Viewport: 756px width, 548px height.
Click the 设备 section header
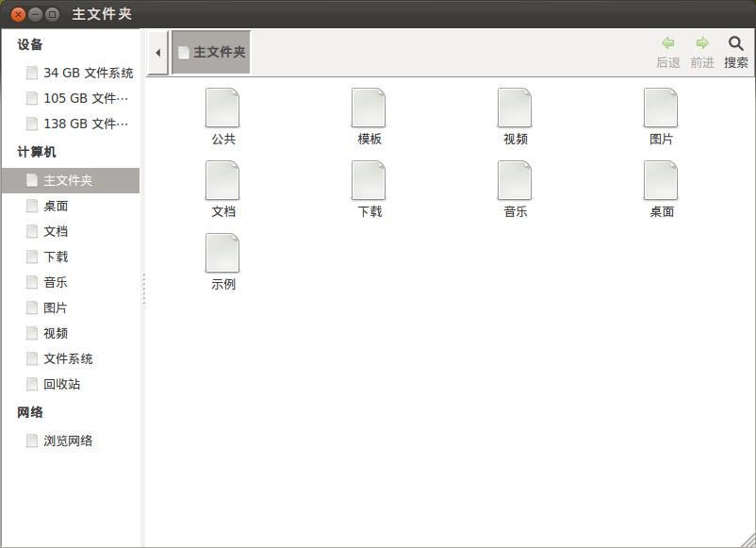[30, 45]
